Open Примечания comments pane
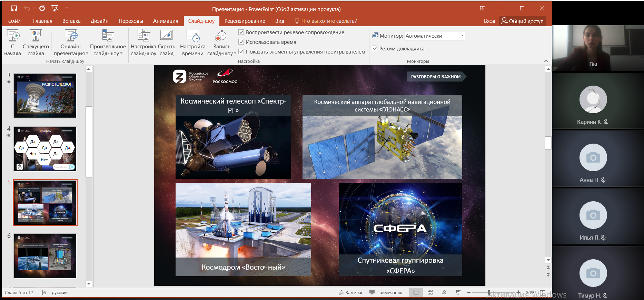The height and width of the screenshot is (300, 644). 386,292
